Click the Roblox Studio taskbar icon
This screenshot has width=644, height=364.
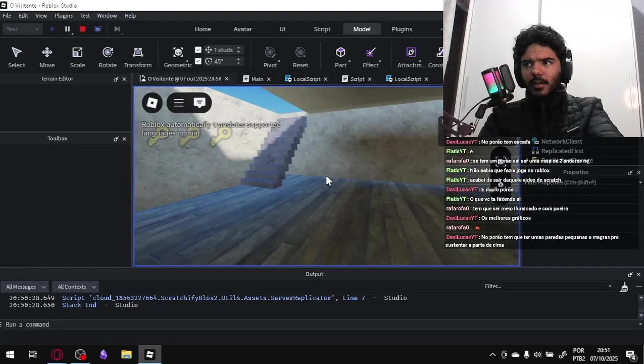(x=150, y=354)
